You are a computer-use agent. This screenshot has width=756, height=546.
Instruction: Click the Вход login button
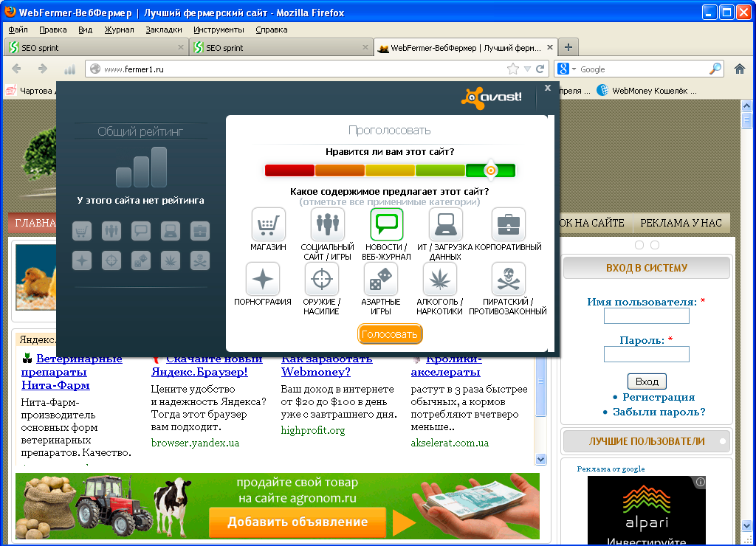point(647,381)
